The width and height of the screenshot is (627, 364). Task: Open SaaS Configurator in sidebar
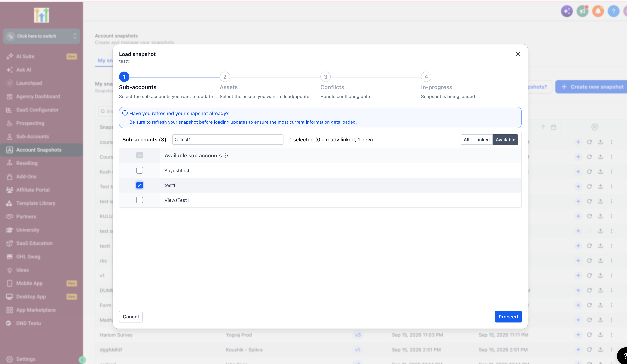pyautogui.click(x=41, y=110)
